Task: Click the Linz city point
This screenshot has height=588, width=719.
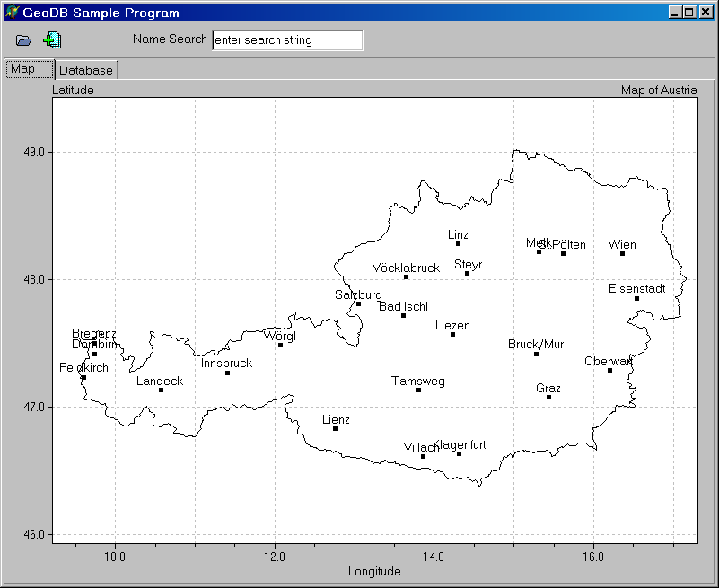Action: [458, 243]
